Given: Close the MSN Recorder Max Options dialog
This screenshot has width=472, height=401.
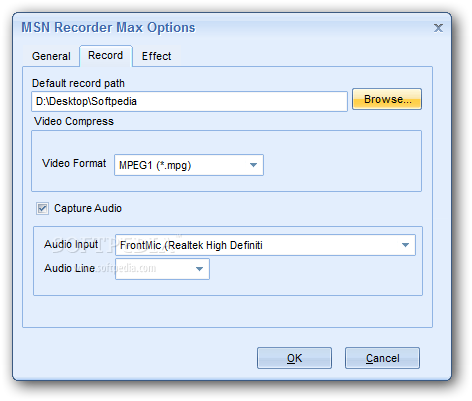Looking at the screenshot, I should coord(438,28).
